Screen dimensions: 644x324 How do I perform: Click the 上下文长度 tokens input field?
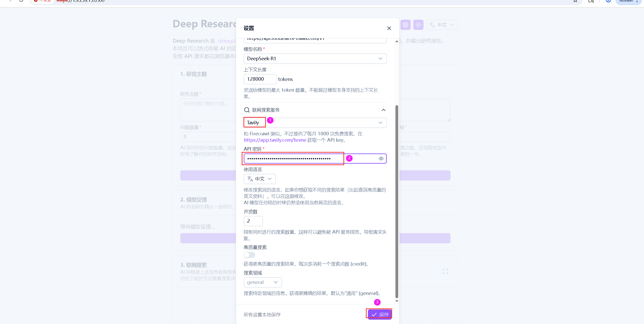click(x=260, y=79)
